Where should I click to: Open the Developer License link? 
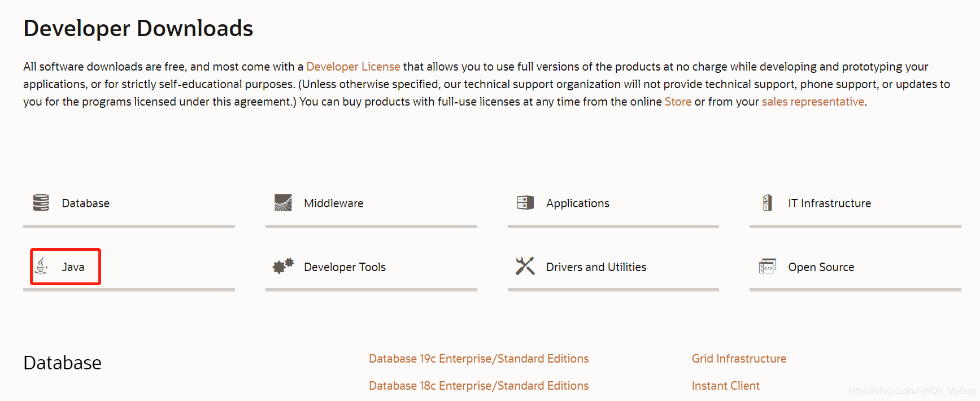[353, 67]
